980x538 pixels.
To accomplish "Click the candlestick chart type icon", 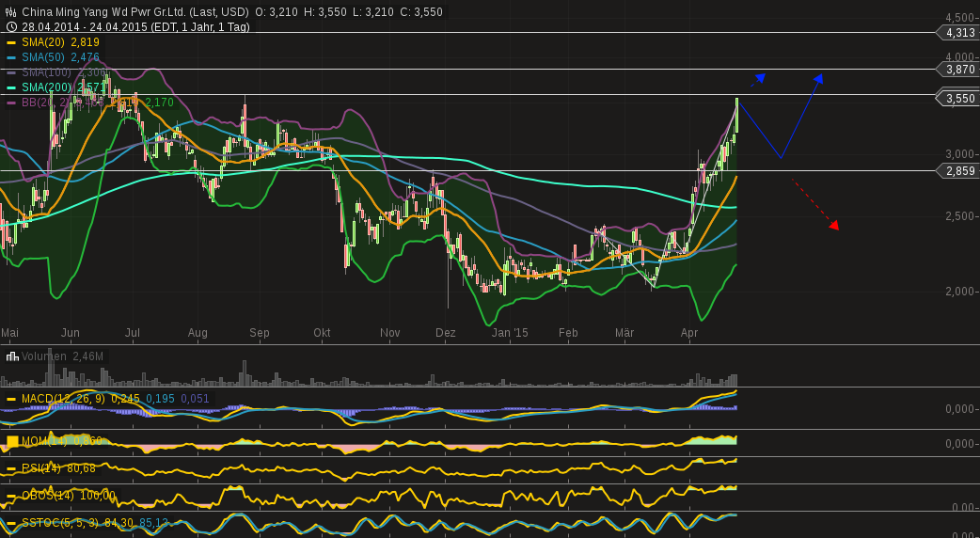I will click(x=11, y=12).
